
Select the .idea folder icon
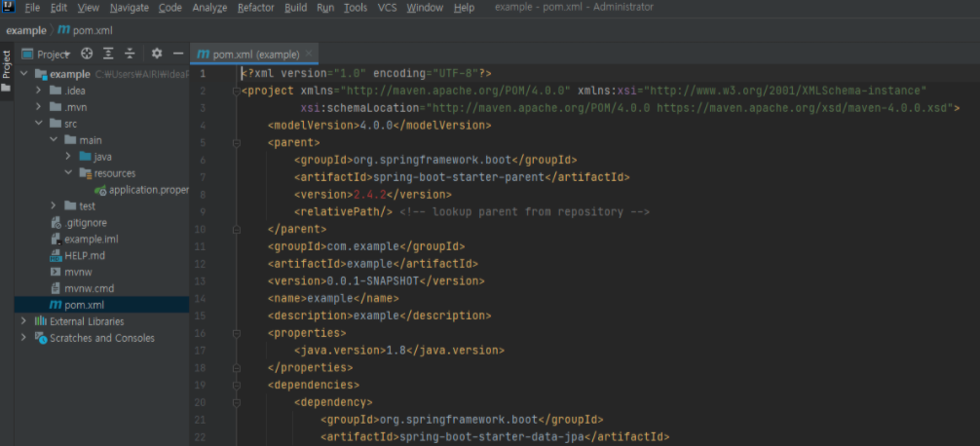point(55,91)
